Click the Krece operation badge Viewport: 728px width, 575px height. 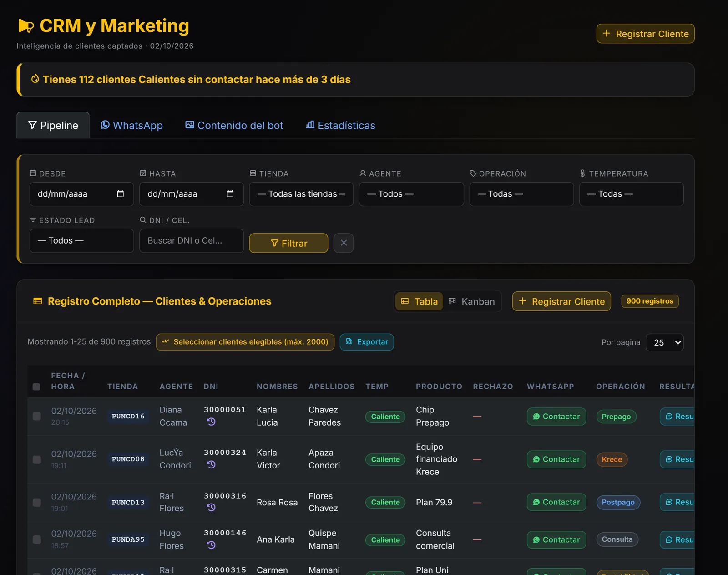612,459
